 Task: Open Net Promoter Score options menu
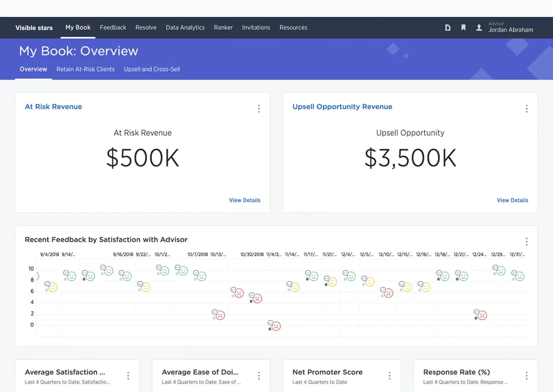coord(389,376)
